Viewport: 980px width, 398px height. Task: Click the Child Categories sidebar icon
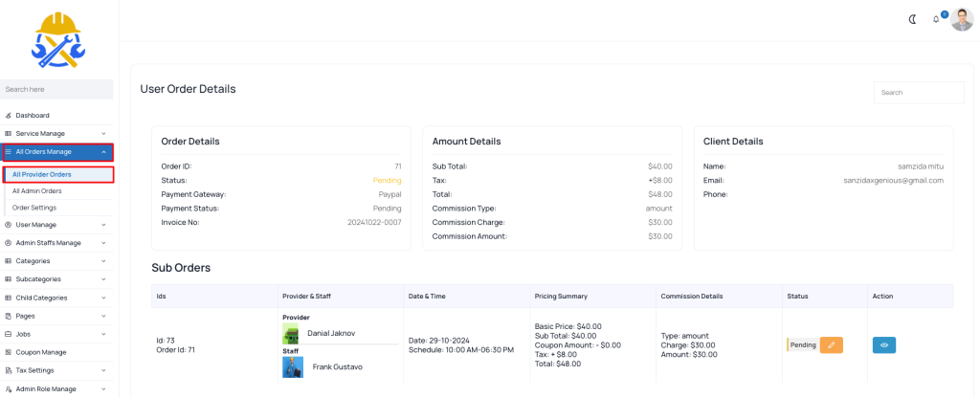(8, 298)
